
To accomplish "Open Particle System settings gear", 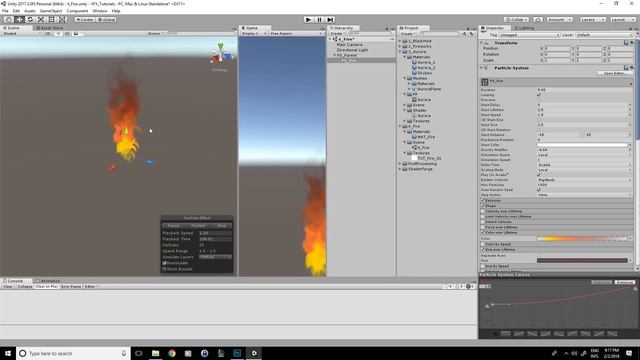I will pyautogui.click(x=631, y=68).
